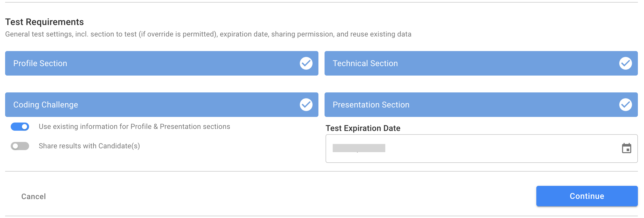Click the Test Expiration Date label
This screenshot has height=218, width=644.
point(363,128)
